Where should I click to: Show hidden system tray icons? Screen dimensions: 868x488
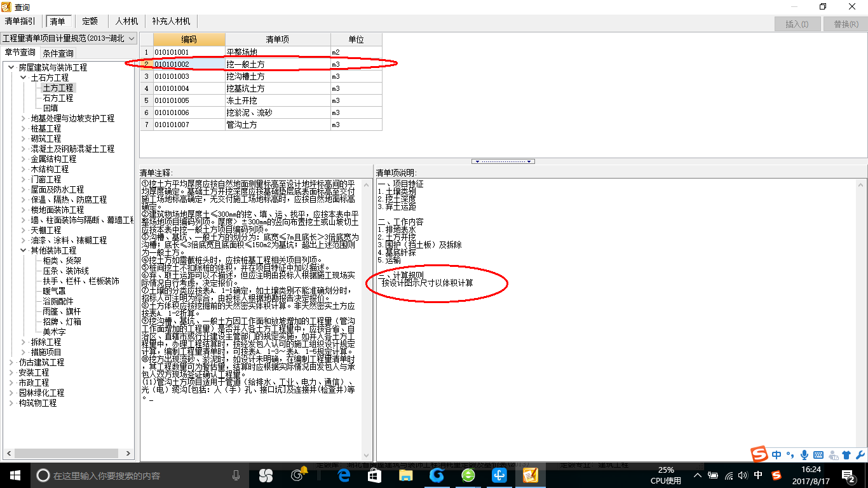698,475
